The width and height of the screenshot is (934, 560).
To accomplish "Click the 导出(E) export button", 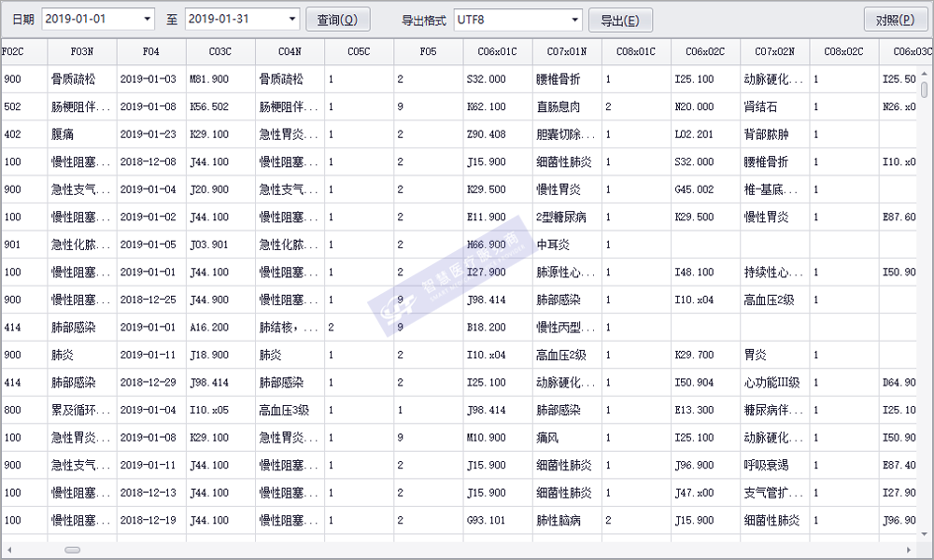I will click(x=620, y=20).
